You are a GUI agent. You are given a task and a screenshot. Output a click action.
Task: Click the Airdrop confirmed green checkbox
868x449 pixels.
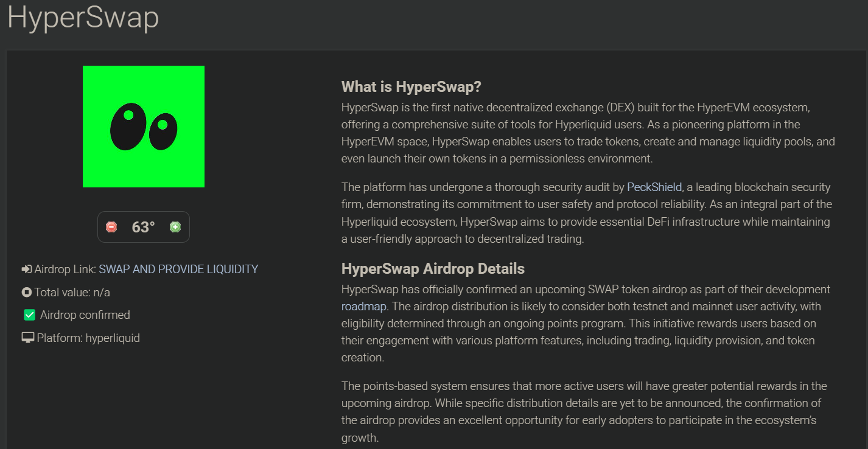(x=29, y=315)
